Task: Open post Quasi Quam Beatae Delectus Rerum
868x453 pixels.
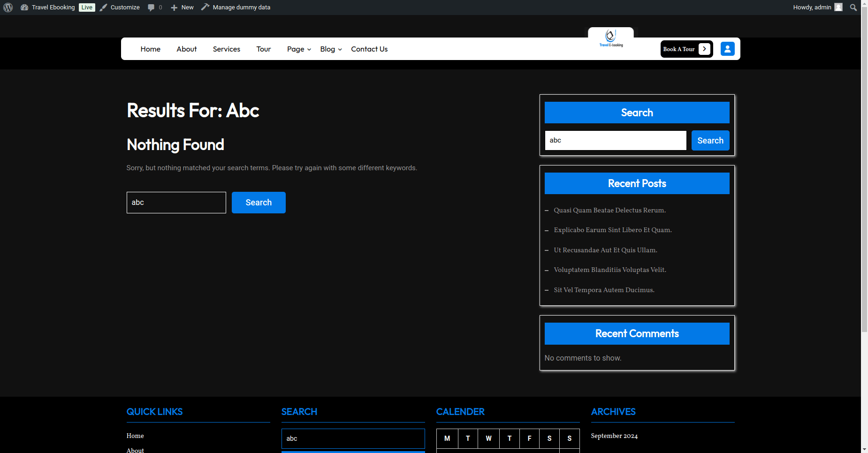Action: tap(609, 211)
